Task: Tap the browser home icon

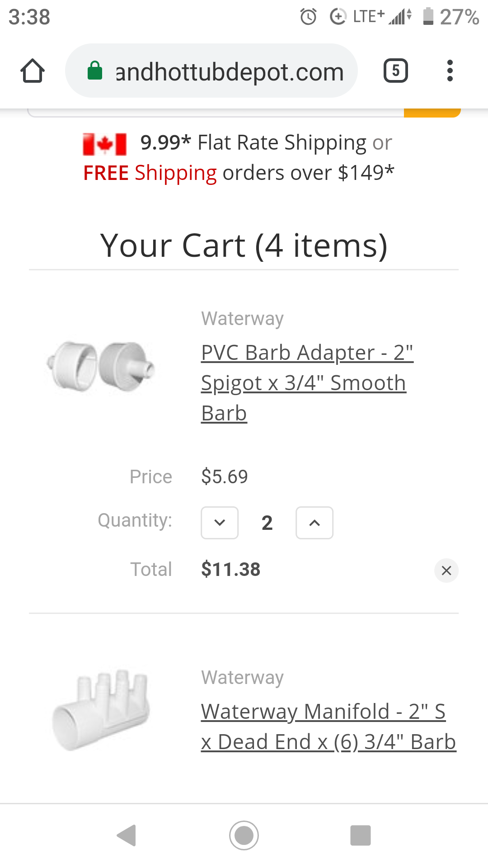Action: (x=33, y=71)
